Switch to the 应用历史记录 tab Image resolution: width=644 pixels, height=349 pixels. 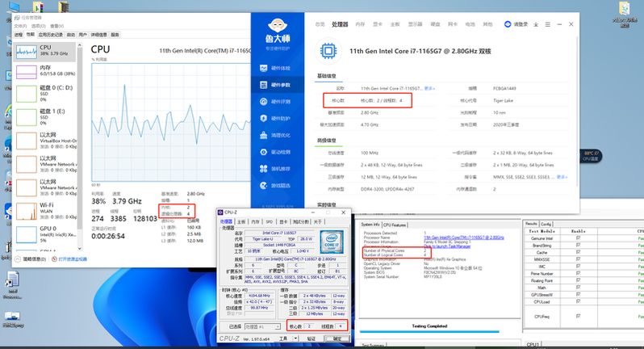pos(51,35)
